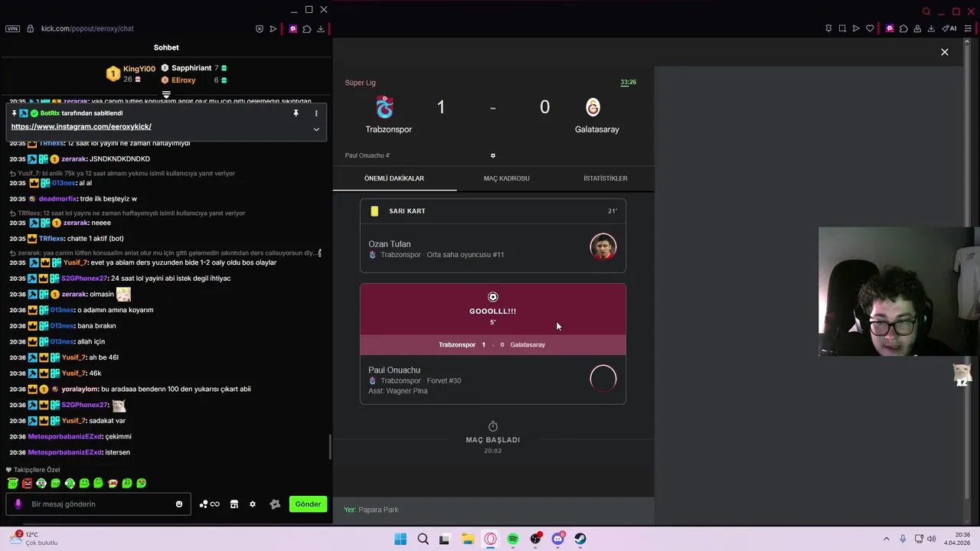Click MetosporbabanizEZxd 'istersen' message username
This screenshot has width=980, height=551.
point(65,452)
